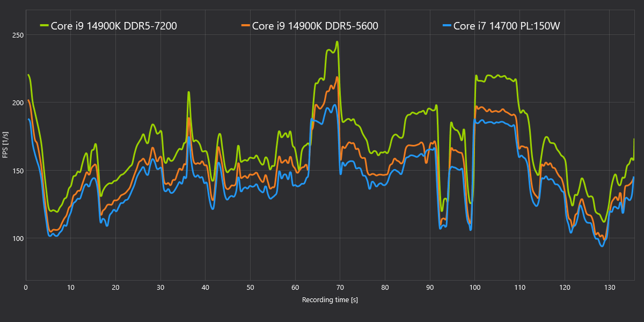
Task: Click the 60 label on the time axis
Action: tap(295, 288)
